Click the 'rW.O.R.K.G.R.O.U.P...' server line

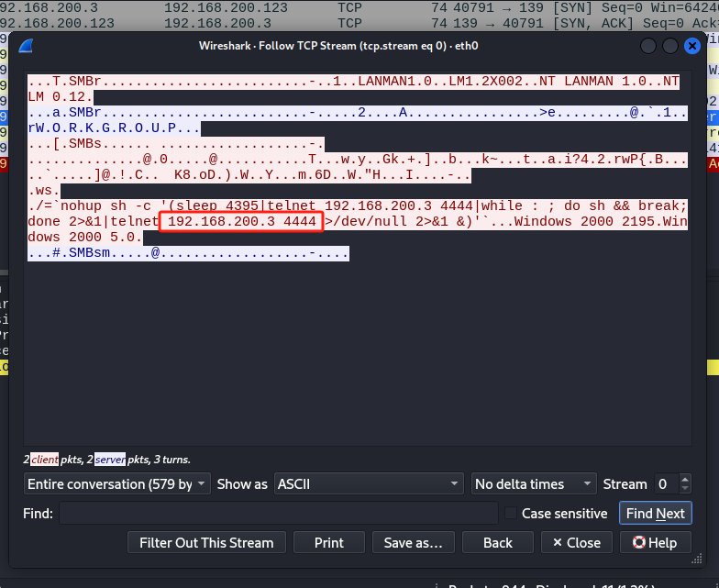click(x=114, y=128)
